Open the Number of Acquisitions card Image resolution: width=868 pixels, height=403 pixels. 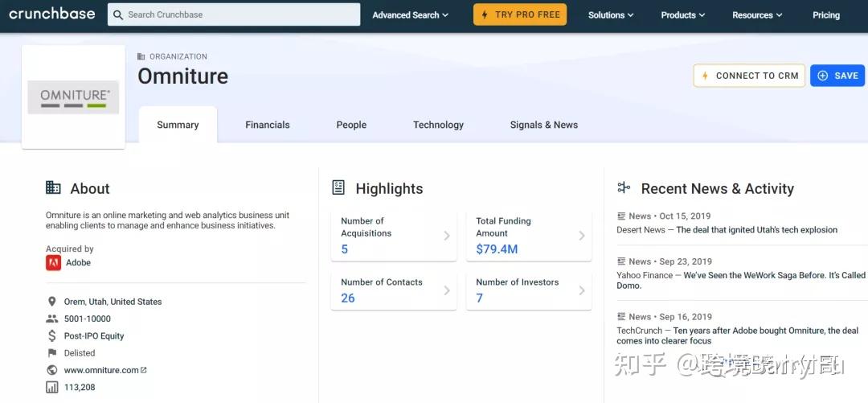[x=394, y=236]
